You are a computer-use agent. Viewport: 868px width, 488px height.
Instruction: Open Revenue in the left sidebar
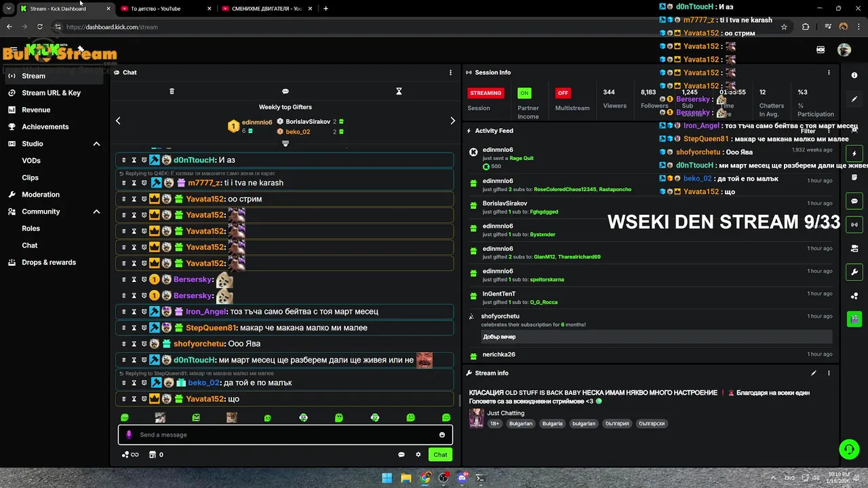point(36,110)
